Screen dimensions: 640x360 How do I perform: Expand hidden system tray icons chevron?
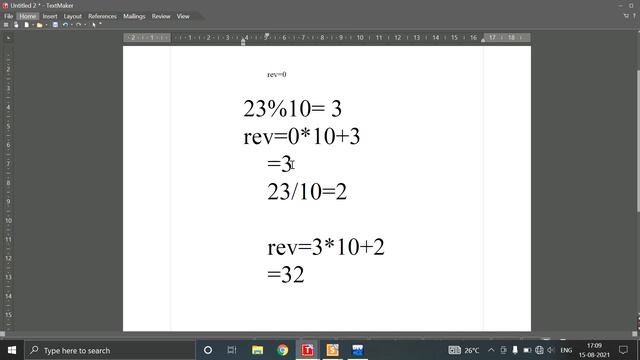[491, 350]
